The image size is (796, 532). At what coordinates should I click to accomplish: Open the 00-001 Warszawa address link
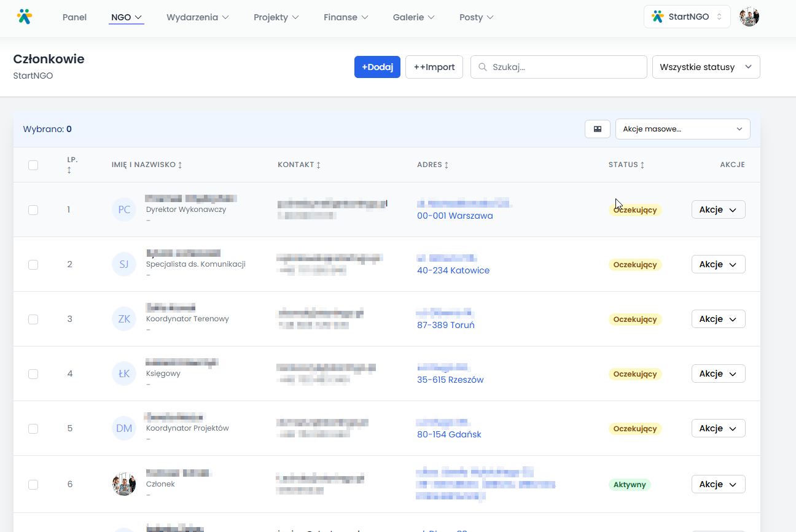coord(455,216)
